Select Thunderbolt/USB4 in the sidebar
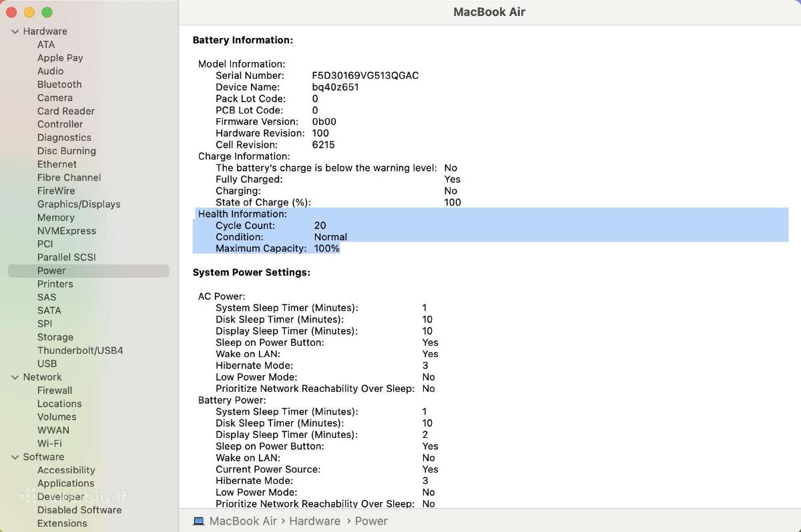The width and height of the screenshot is (801, 532). pyautogui.click(x=80, y=351)
